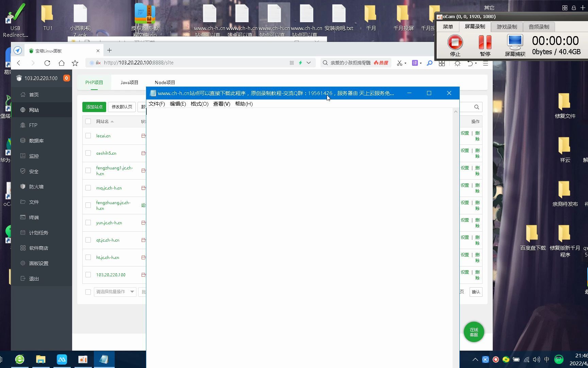Open FTP in Baota sidebar
Image resolution: width=588 pixels, height=368 pixels.
pos(33,125)
